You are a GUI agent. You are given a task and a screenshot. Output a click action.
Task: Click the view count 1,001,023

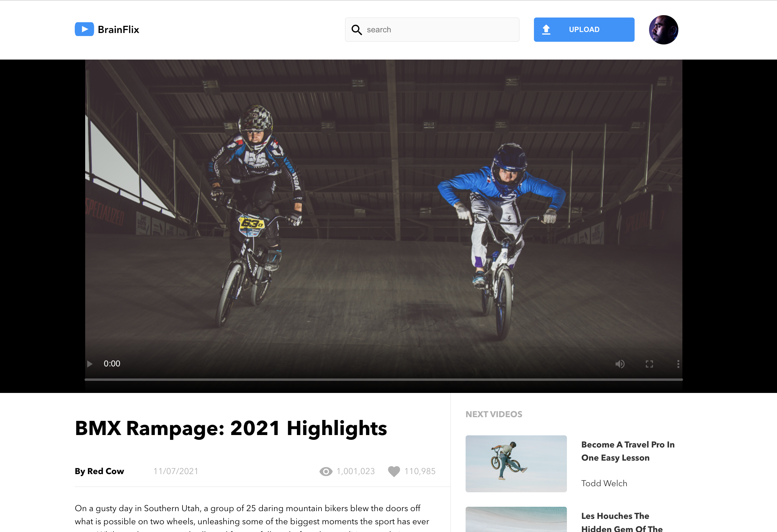click(356, 471)
